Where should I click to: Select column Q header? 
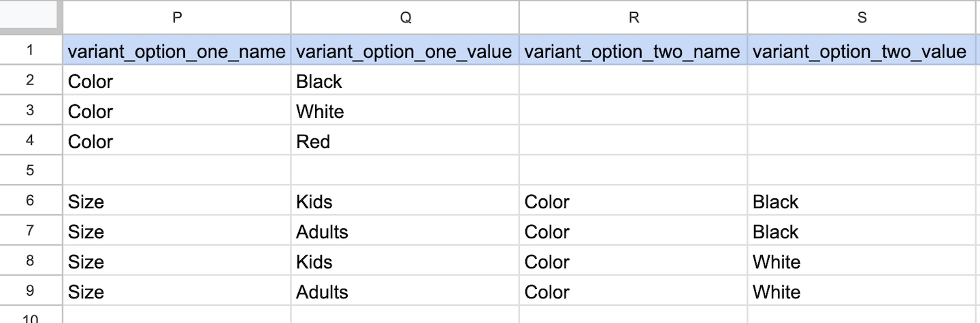[x=405, y=18]
